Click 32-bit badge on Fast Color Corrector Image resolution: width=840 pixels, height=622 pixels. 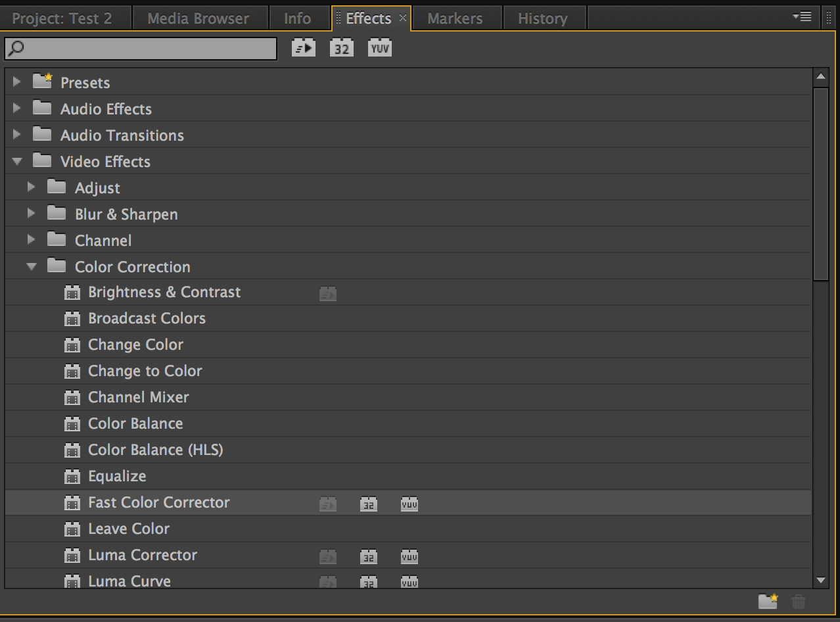tap(369, 504)
